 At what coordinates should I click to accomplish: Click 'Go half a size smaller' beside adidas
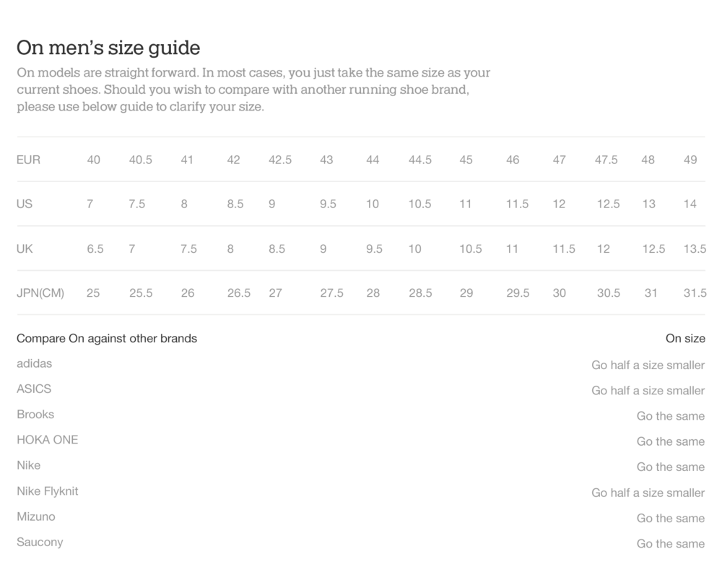click(648, 366)
